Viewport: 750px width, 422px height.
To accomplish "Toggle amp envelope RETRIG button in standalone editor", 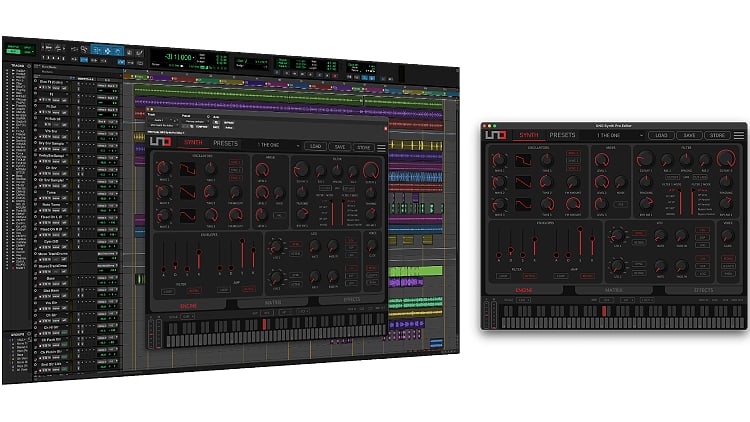I will [587, 276].
